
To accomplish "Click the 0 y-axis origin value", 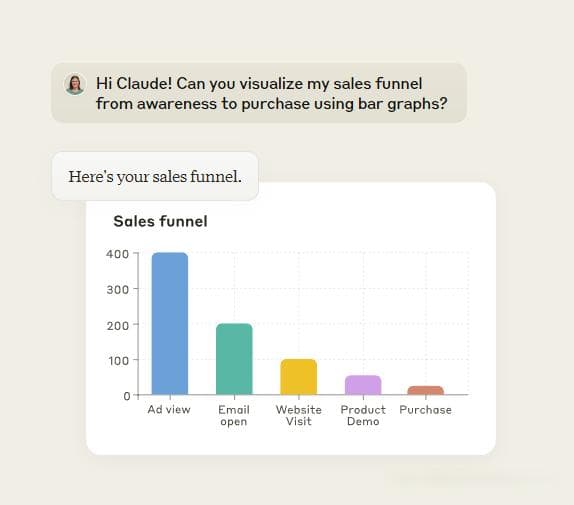I will click(x=127, y=396).
